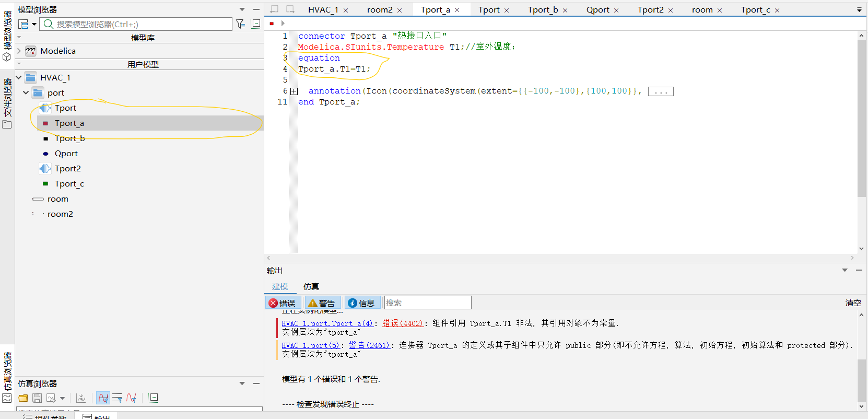Select Tport in model tree
Image resolution: width=868 pixels, height=419 pixels.
(x=65, y=108)
